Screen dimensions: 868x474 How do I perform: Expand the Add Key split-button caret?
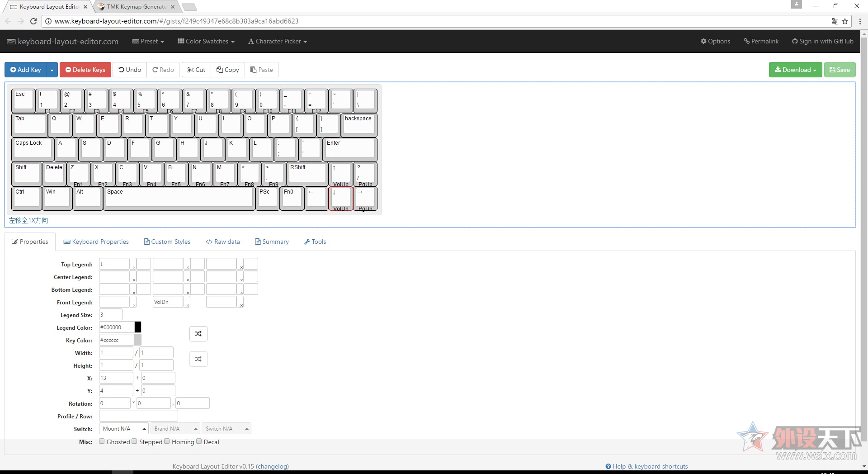[52, 70]
